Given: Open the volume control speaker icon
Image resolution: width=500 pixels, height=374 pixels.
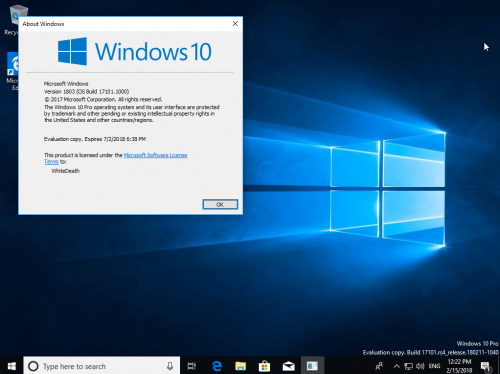Looking at the screenshot, I should (x=420, y=366).
